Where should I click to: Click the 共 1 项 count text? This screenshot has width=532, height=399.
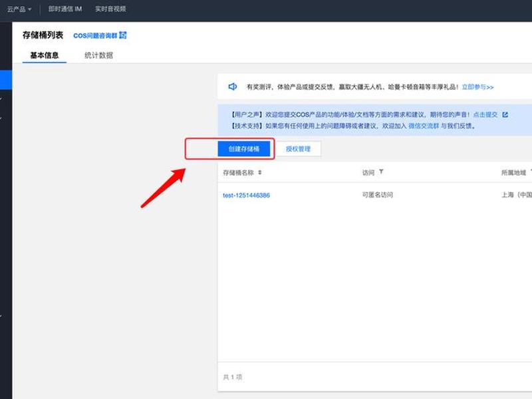(233, 377)
